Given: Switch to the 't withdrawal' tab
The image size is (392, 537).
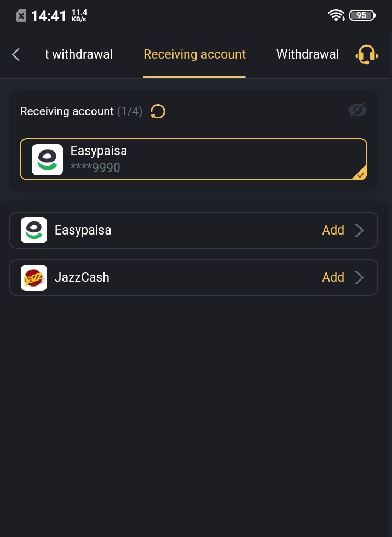Looking at the screenshot, I should [79, 54].
